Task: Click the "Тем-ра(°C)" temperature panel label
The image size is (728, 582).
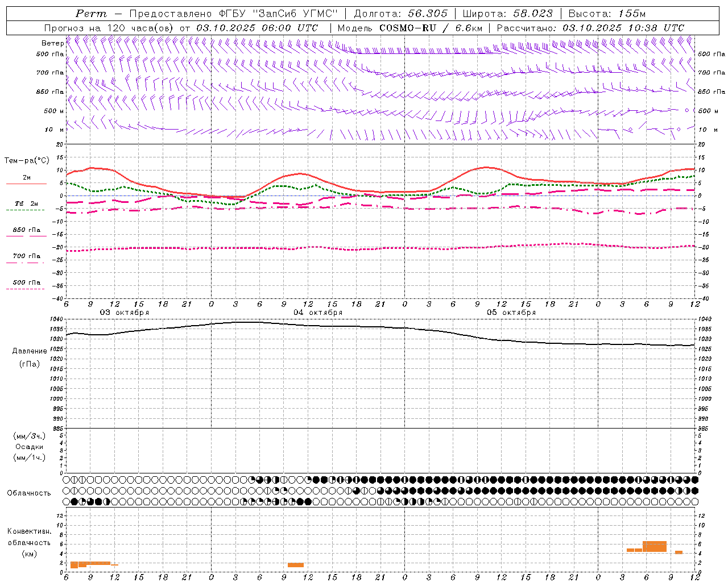Action: click(x=27, y=161)
